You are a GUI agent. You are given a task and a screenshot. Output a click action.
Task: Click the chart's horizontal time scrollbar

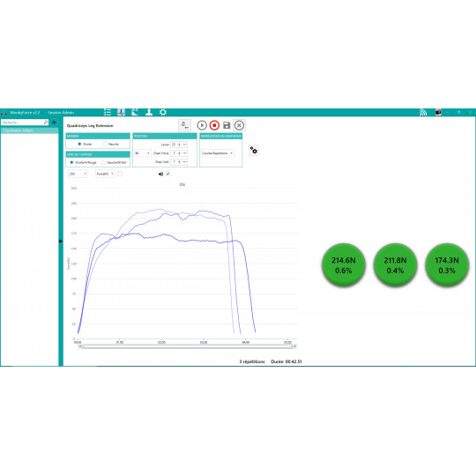[187, 346]
